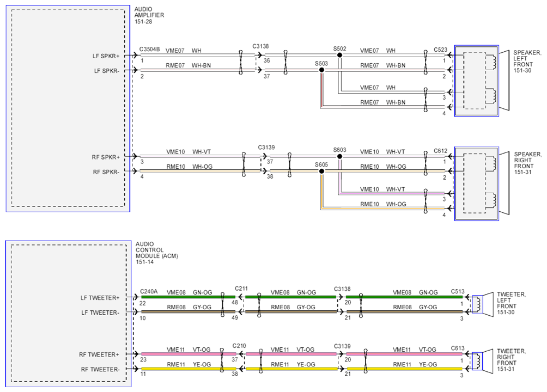Select the Audio Control Module (ACM) box

pos(69,314)
